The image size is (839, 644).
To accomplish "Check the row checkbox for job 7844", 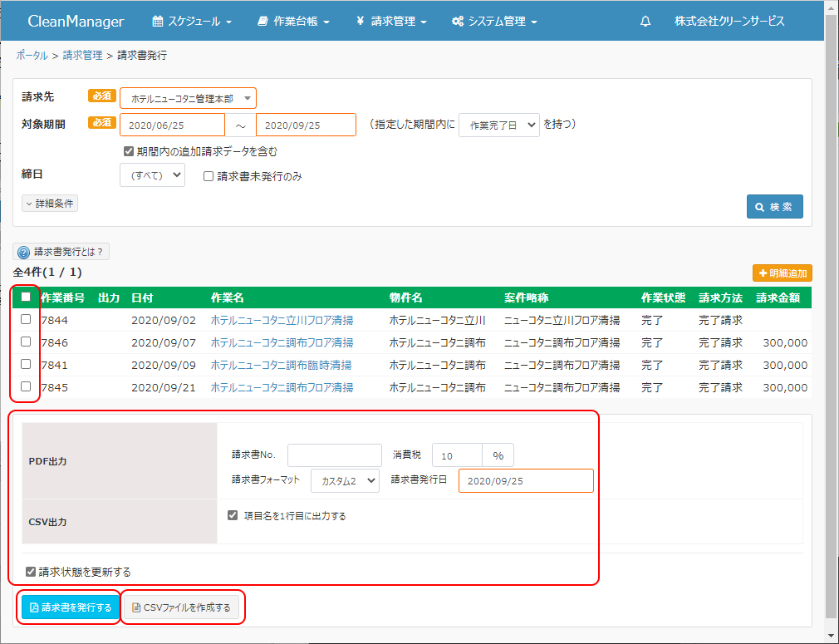I will pyautogui.click(x=26, y=319).
